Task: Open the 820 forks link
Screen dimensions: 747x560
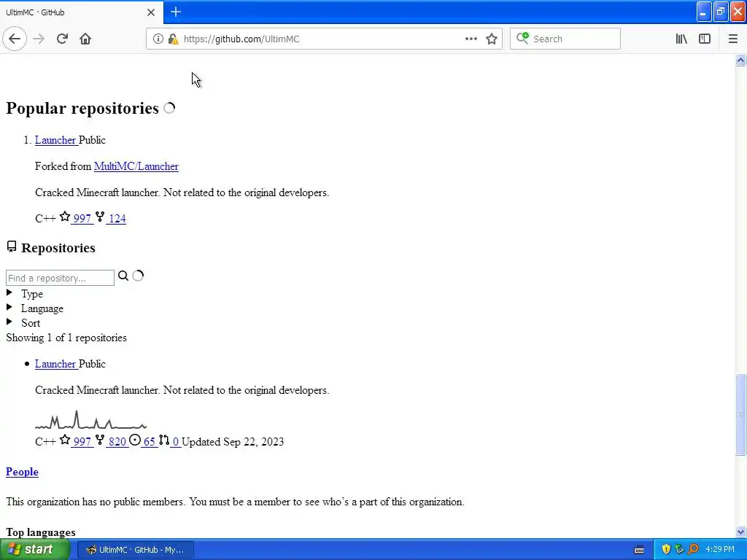Action: tap(117, 441)
